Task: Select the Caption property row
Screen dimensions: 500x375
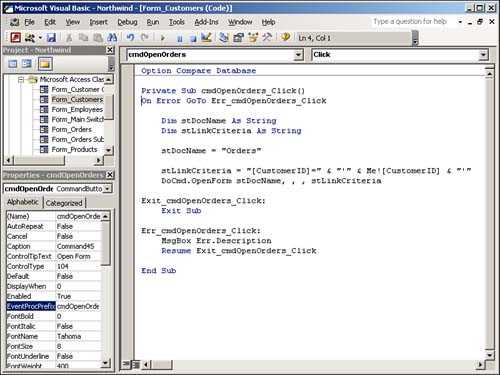Action: (x=54, y=246)
